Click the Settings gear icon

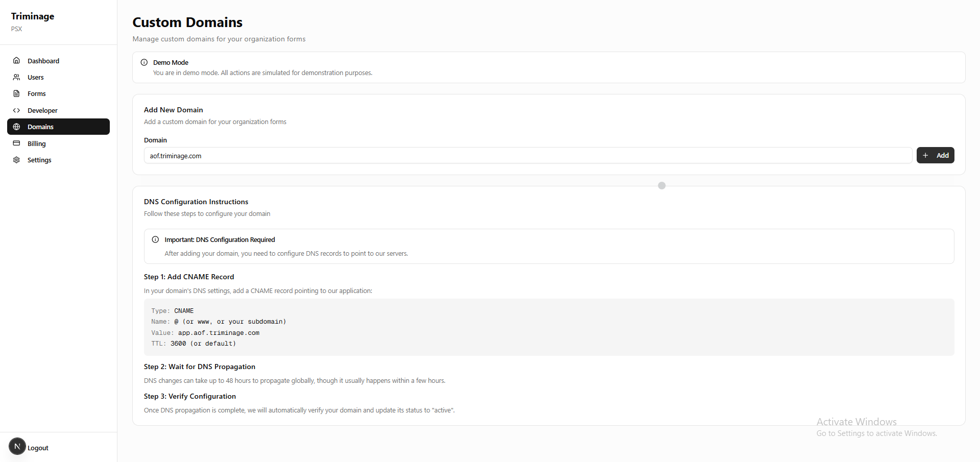pyautogui.click(x=17, y=160)
